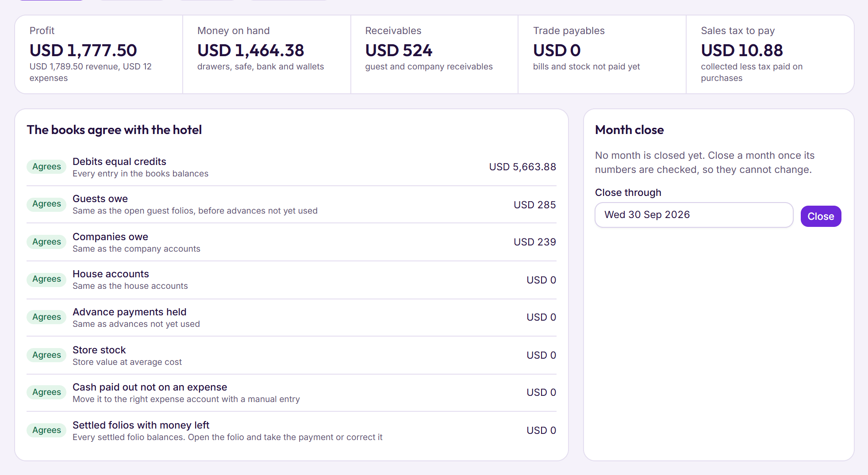This screenshot has width=868, height=475.
Task: Click the USD 239 Companies owe amount
Action: click(535, 242)
